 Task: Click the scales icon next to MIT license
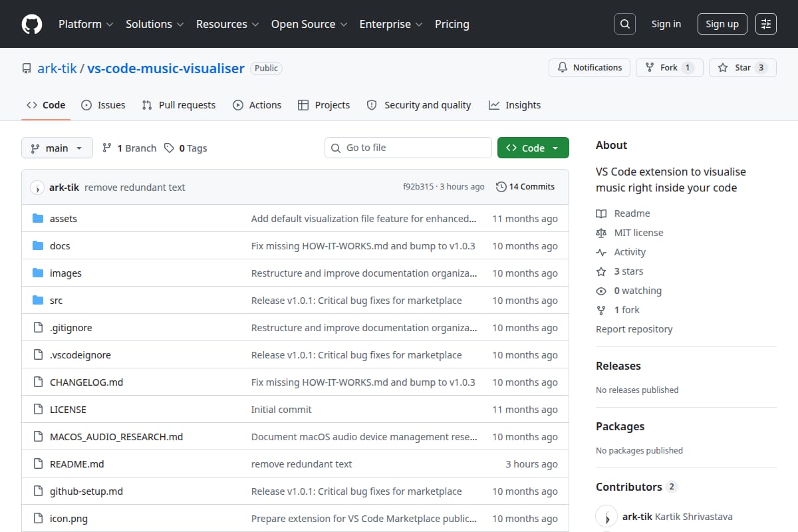point(601,233)
